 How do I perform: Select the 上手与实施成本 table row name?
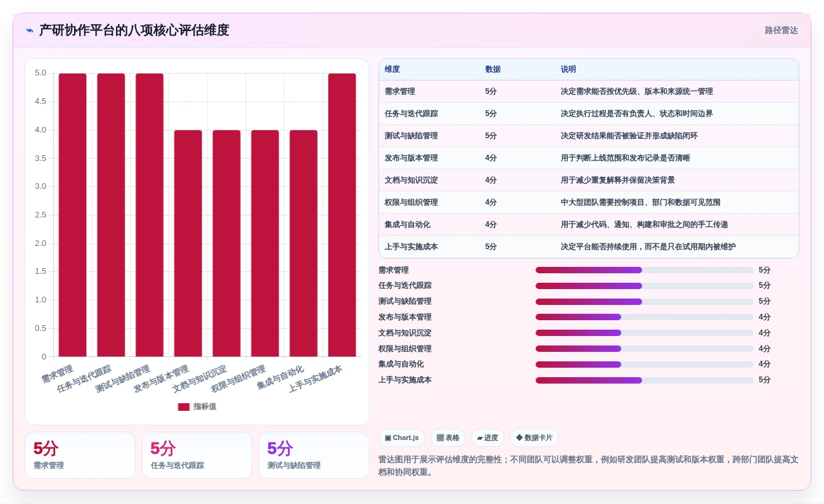411,247
